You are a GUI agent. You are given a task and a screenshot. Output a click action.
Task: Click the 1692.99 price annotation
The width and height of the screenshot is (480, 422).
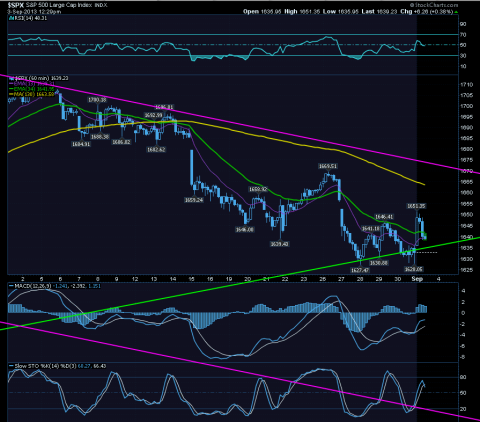click(153, 115)
